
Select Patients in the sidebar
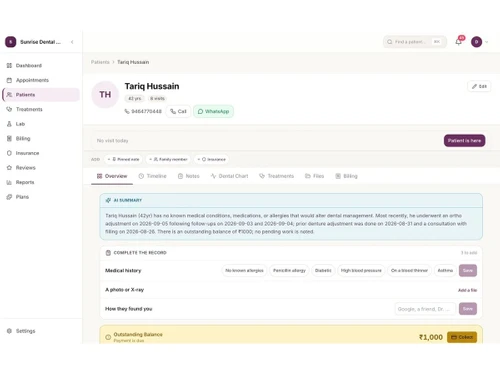40,95
